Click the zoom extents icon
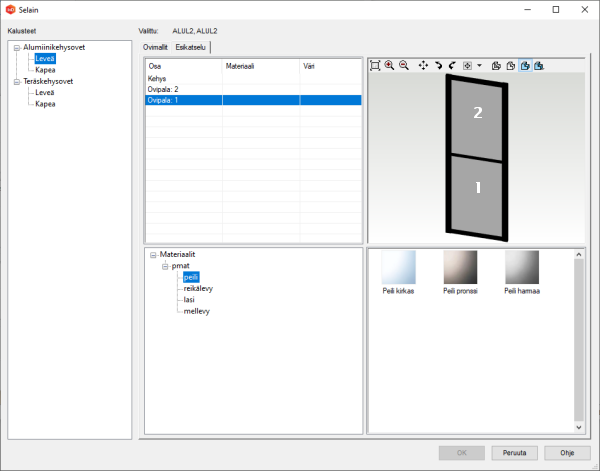Screen dimensions: 600x471 375,65
